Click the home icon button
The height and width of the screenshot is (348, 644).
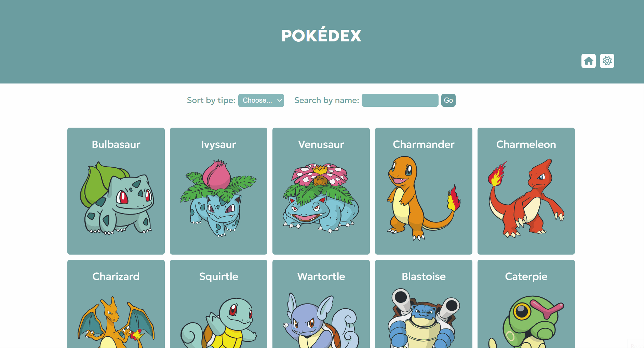point(588,61)
